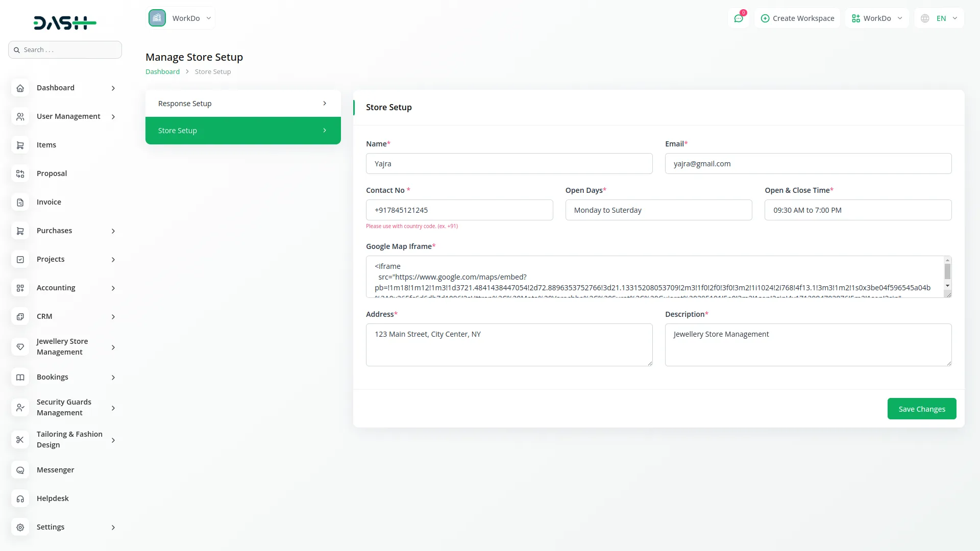Select the Store Setup tab

243,131
